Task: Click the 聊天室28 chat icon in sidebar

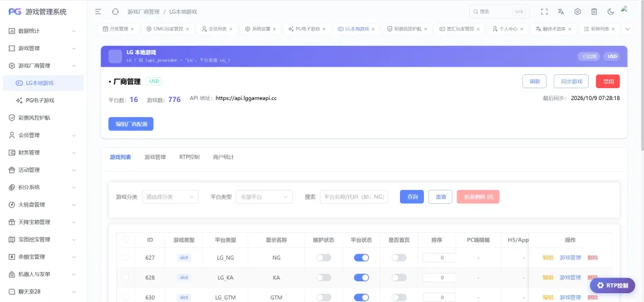Action: pyautogui.click(x=12, y=291)
